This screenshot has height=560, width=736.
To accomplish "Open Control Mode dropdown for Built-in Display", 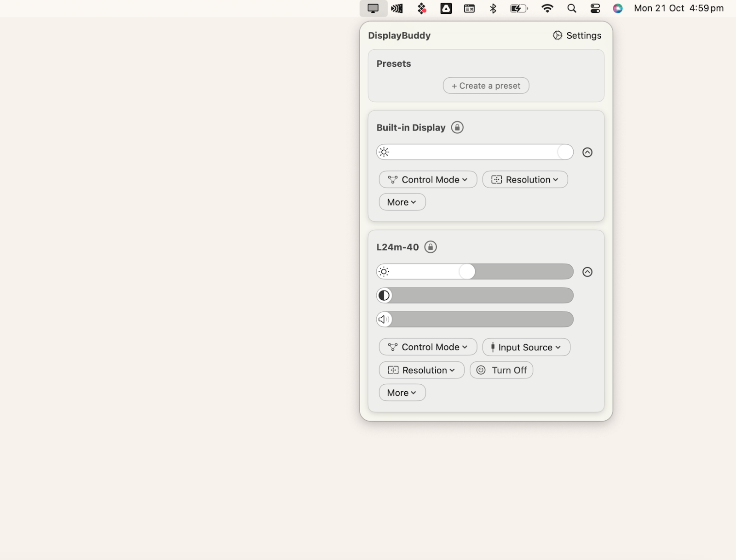I will [428, 179].
